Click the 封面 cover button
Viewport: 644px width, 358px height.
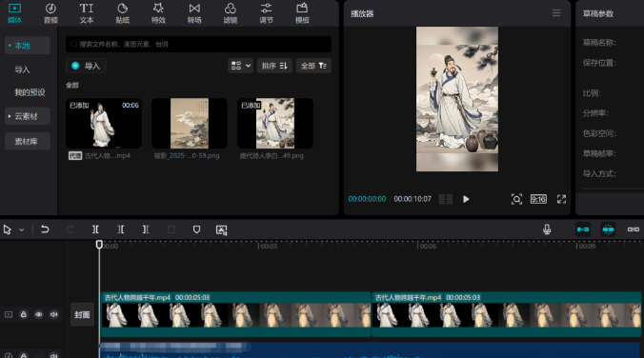click(82, 314)
